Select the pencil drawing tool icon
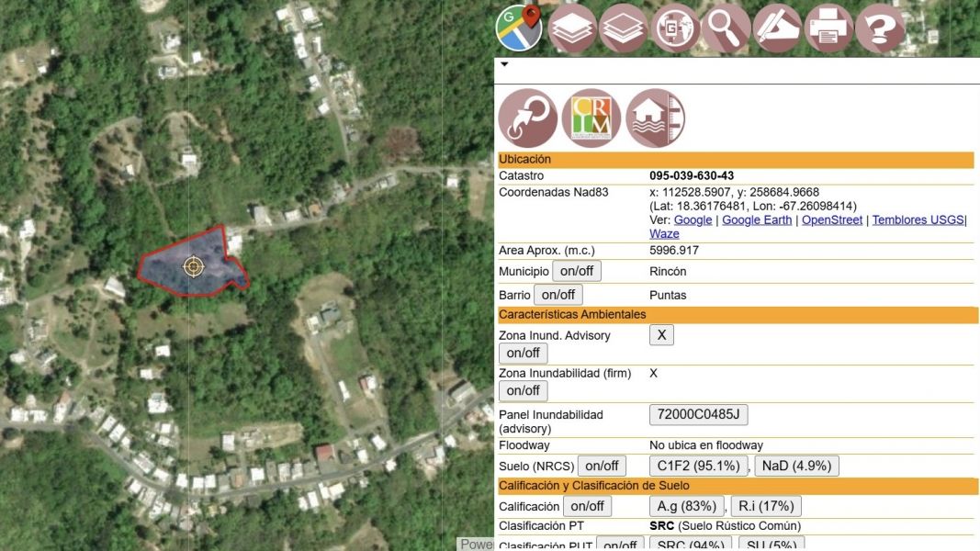980x551 pixels. coord(777,28)
